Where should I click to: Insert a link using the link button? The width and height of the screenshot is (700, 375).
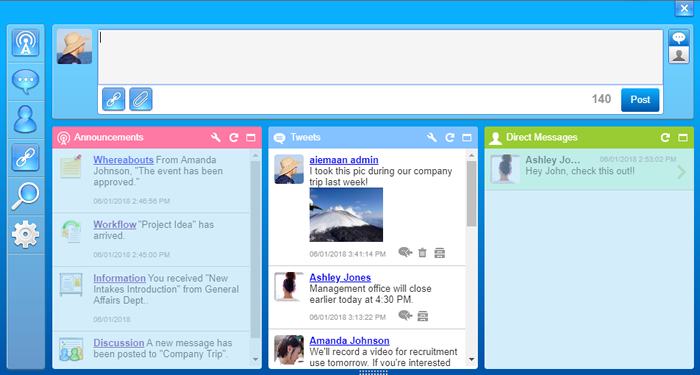point(113,99)
